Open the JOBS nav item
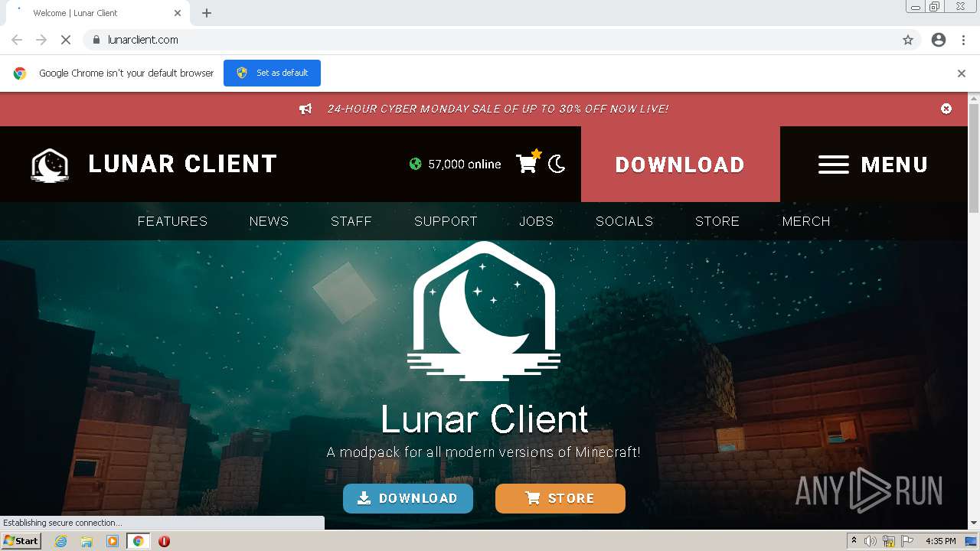This screenshot has height=551, width=980. (x=536, y=221)
